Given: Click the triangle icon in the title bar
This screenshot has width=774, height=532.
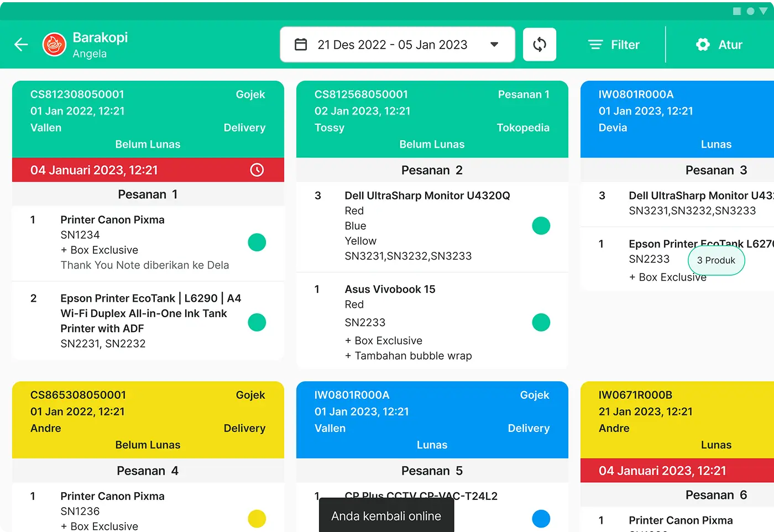Looking at the screenshot, I should pyautogui.click(x=763, y=11).
